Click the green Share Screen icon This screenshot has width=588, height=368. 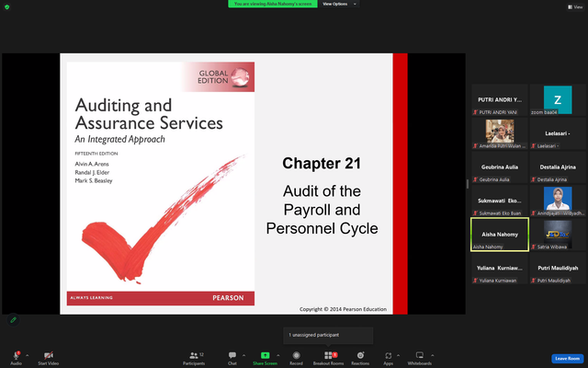266,355
